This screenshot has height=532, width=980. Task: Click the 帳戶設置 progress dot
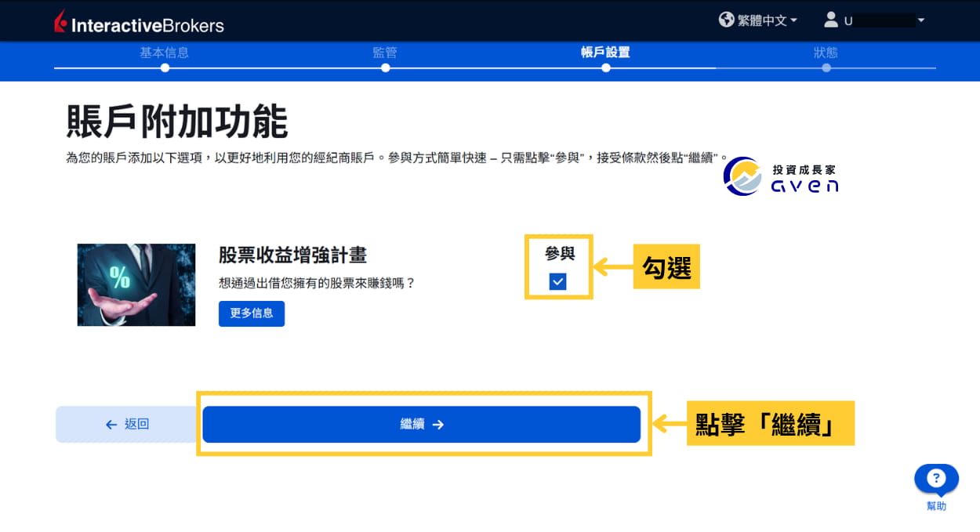[x=605, y=68]
